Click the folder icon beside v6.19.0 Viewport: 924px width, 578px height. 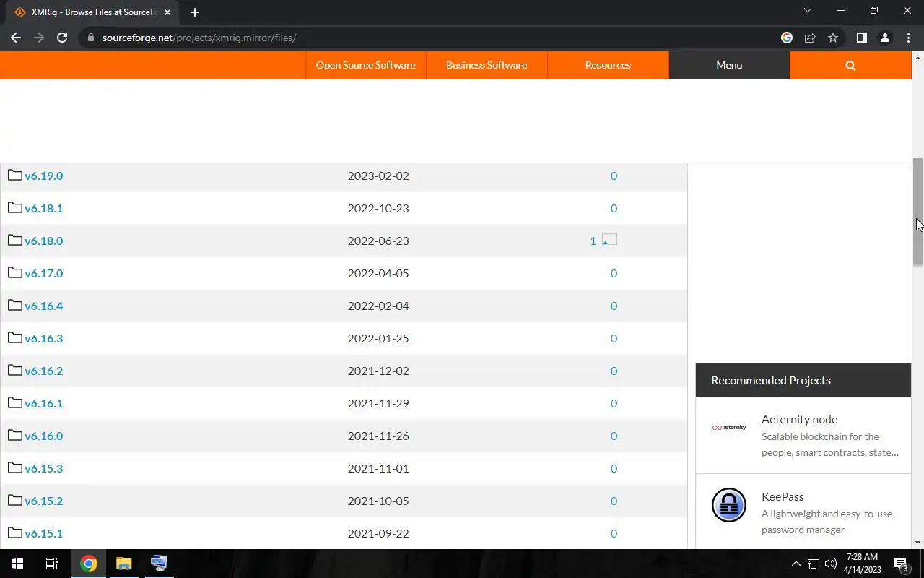click(x=15, y=175)
